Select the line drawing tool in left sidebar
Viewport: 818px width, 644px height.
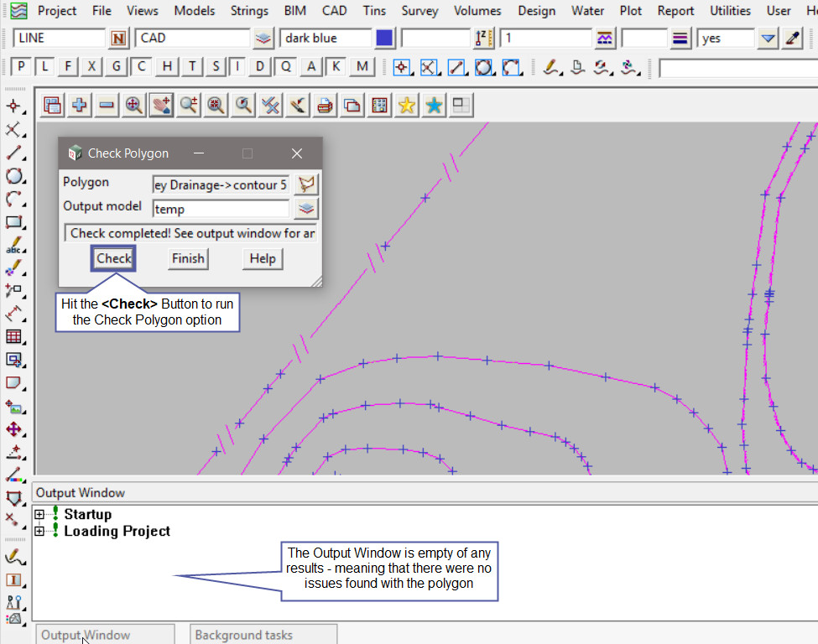pos(13,153)
